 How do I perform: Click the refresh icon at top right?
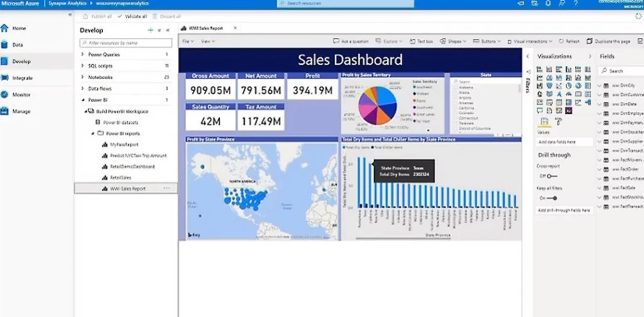pyautogui.click(x=638, y=16)
